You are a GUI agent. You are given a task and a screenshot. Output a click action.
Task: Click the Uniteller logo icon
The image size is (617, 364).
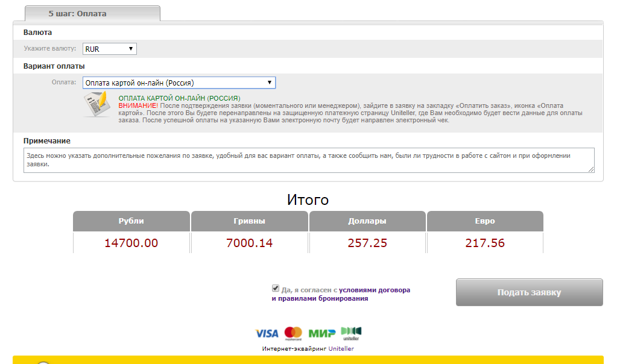pos(351,333)
